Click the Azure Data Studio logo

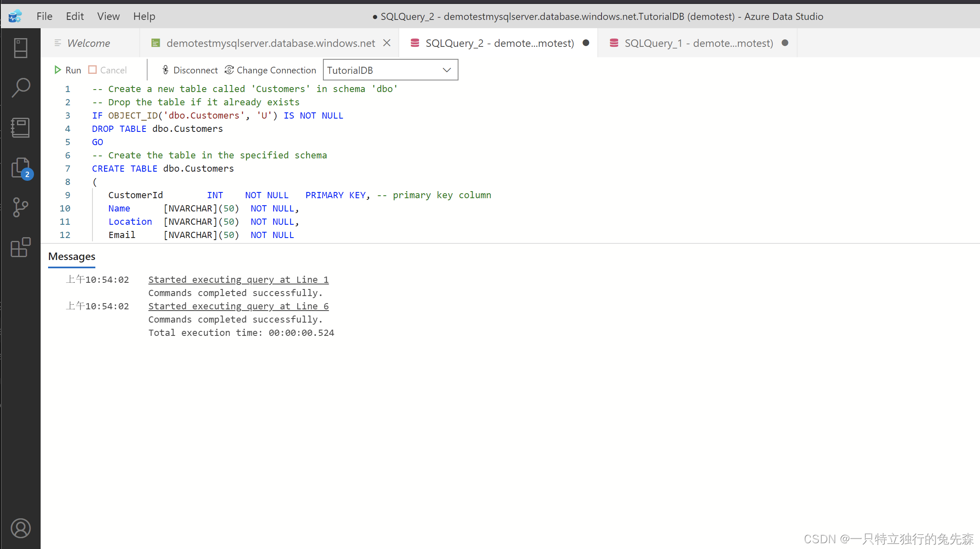(x=15, y=16)
